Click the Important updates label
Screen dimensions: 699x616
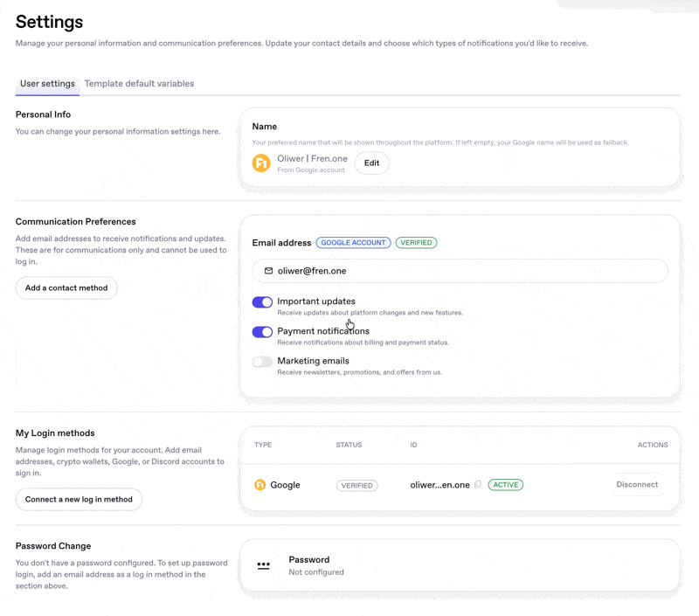[316, 301]
